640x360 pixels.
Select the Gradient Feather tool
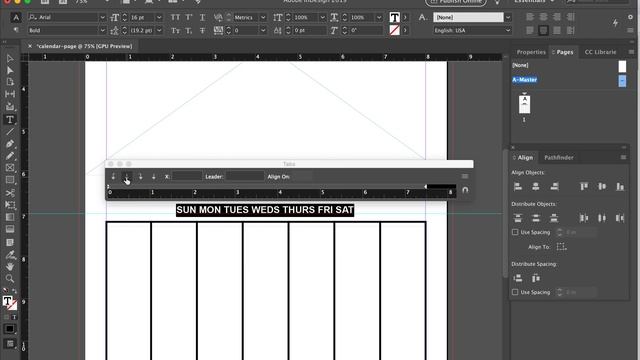click(x=10, y=229)
